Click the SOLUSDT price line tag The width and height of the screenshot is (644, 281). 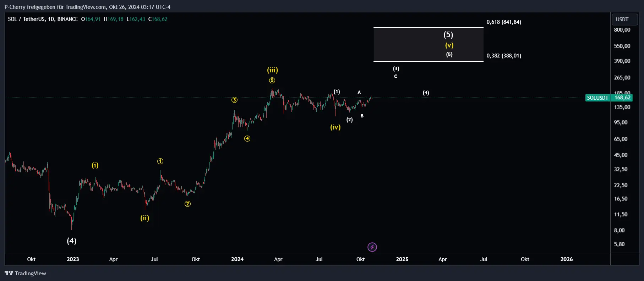click(597, 98)
